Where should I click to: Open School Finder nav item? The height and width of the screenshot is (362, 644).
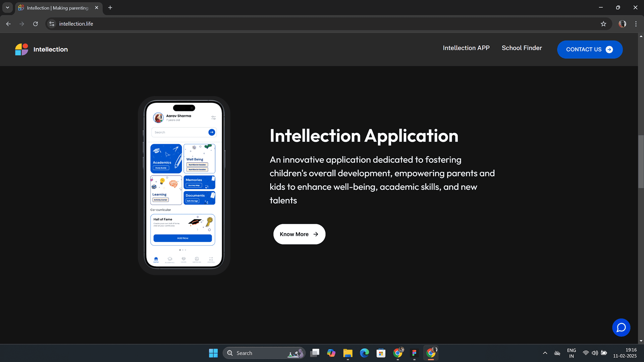(x=522, y=48)
